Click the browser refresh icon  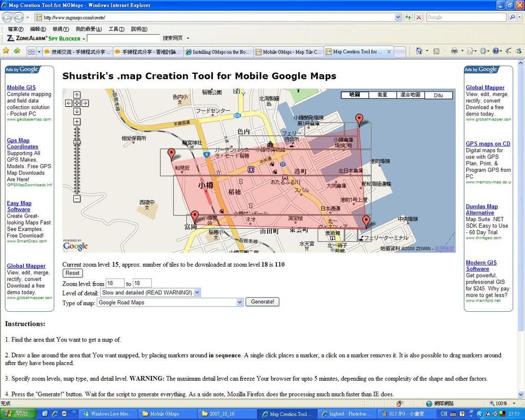(408, 17)
